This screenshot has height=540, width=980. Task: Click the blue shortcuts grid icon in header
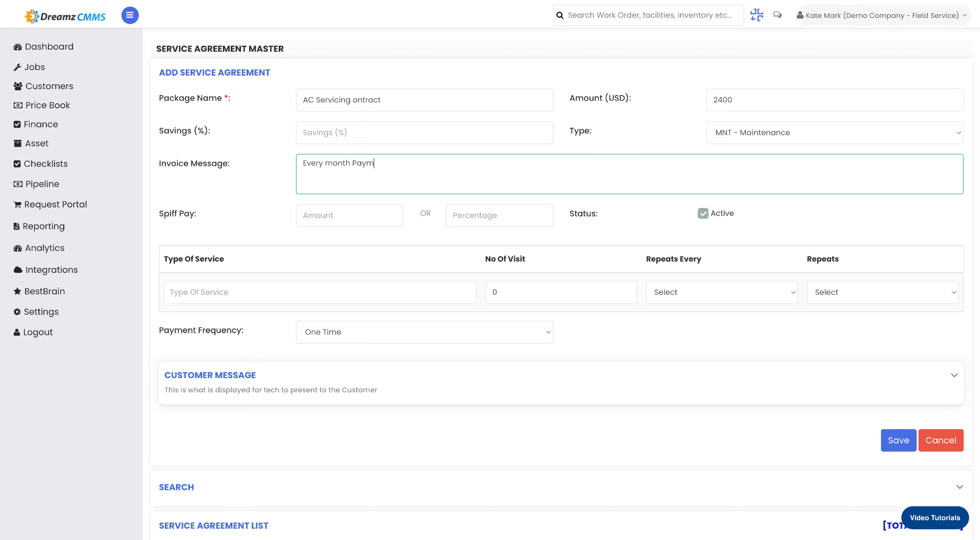tap(756, 15)
